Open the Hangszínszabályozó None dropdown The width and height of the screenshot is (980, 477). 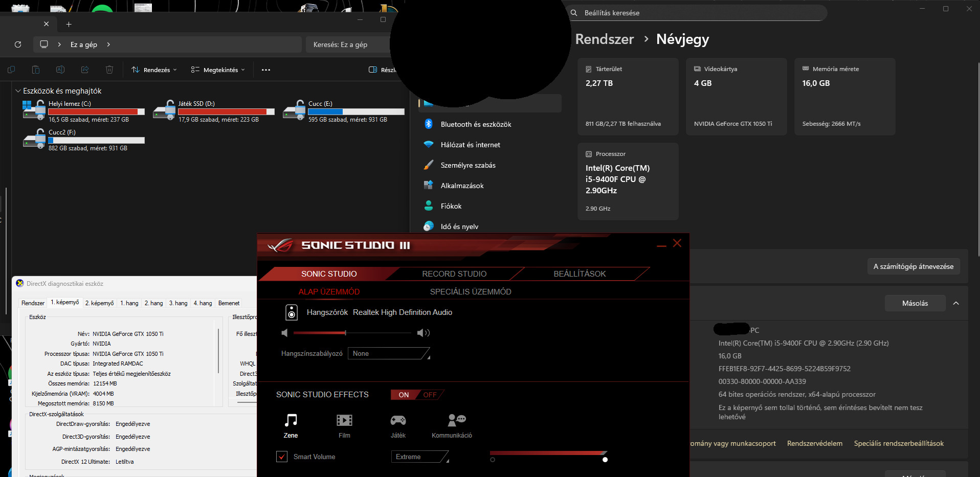(x=389, y=353)
